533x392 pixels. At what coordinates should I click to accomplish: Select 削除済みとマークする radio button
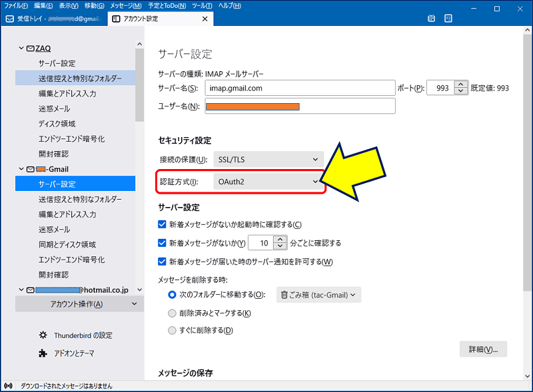pos(172,313)
